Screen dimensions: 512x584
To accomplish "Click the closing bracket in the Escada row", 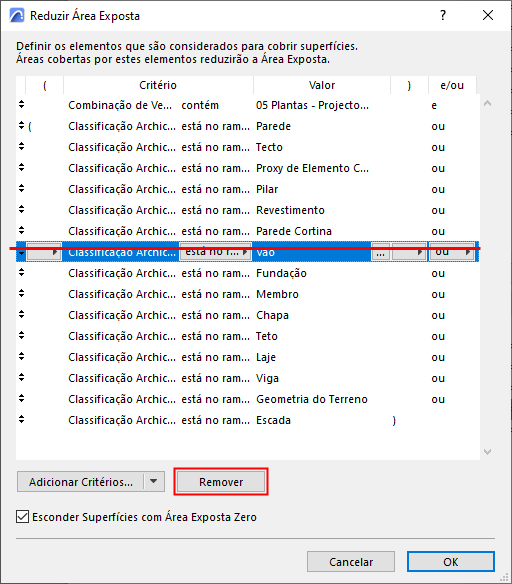I will coord(394,420).
